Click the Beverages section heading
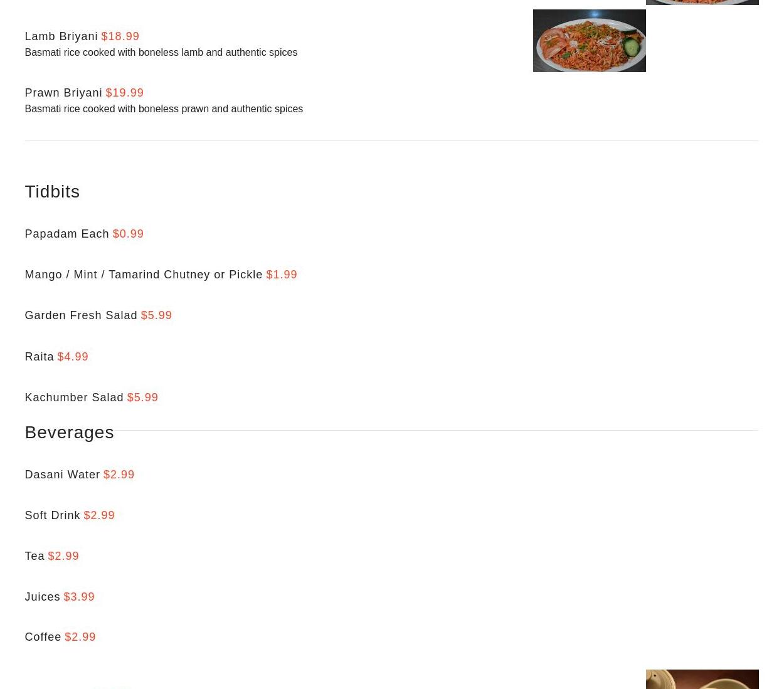Viewport: 784px width, 689px height. click(69, 432)
